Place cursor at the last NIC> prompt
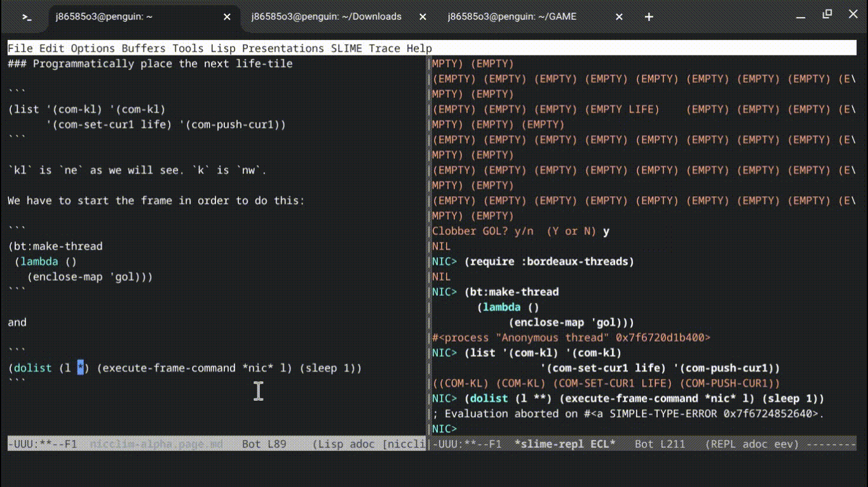Viewport: 868px width, 487px height. pos(461,429)
